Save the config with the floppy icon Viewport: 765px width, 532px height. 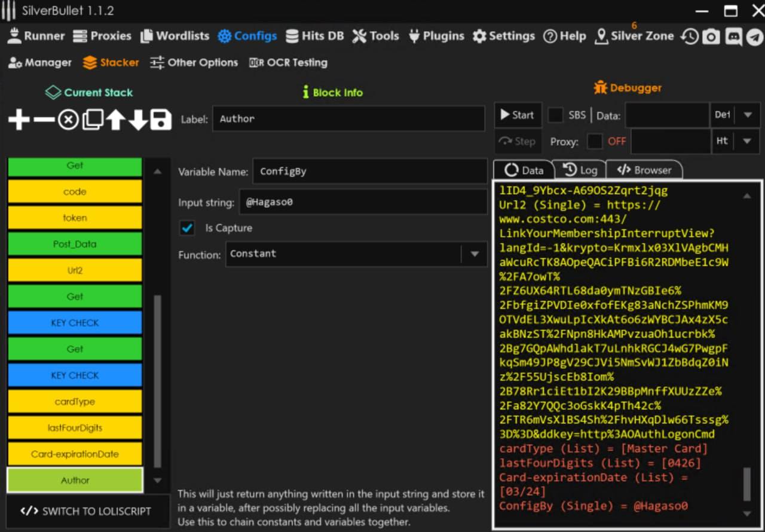coord(161,120)
